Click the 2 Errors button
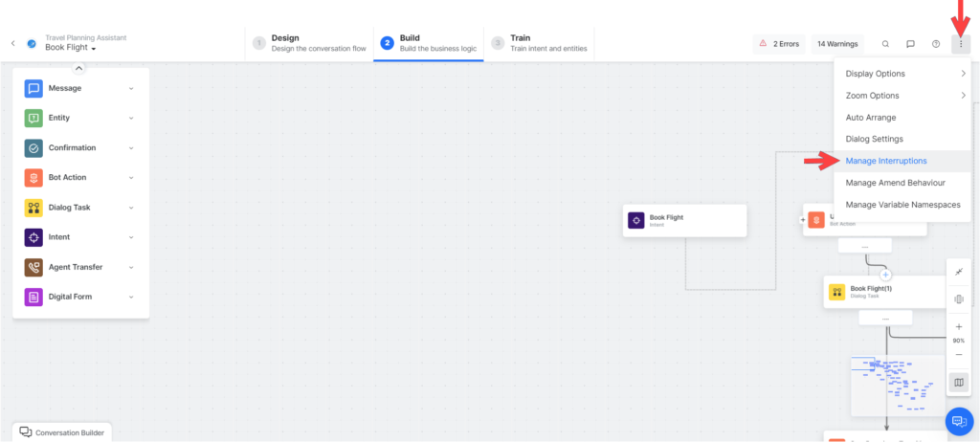This screenshot has height=442, width=980. (778, 44)
